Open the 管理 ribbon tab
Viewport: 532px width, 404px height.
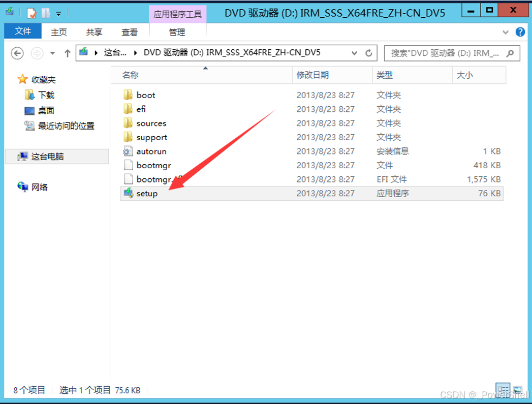click(177, 32)
